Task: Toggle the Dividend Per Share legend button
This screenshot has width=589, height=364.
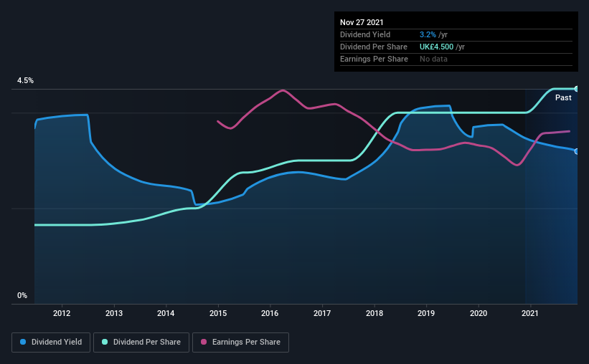Action: click(141, 343)
